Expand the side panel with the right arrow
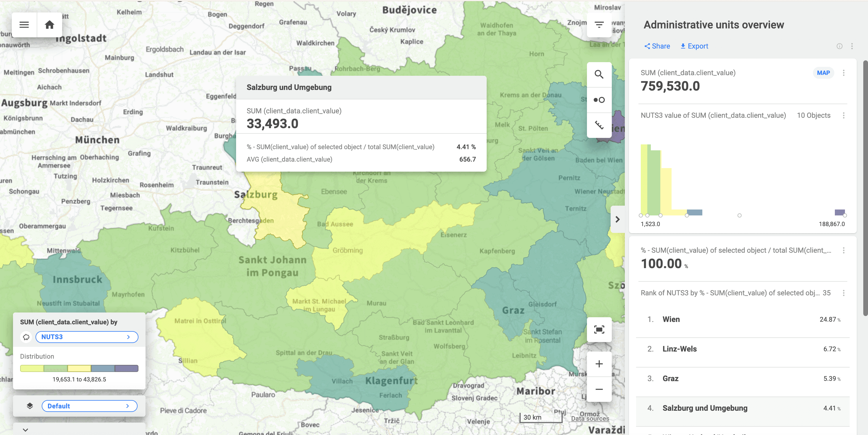This screenshot has width=868, height=435. pyautogui.click(x=618, y=219)
